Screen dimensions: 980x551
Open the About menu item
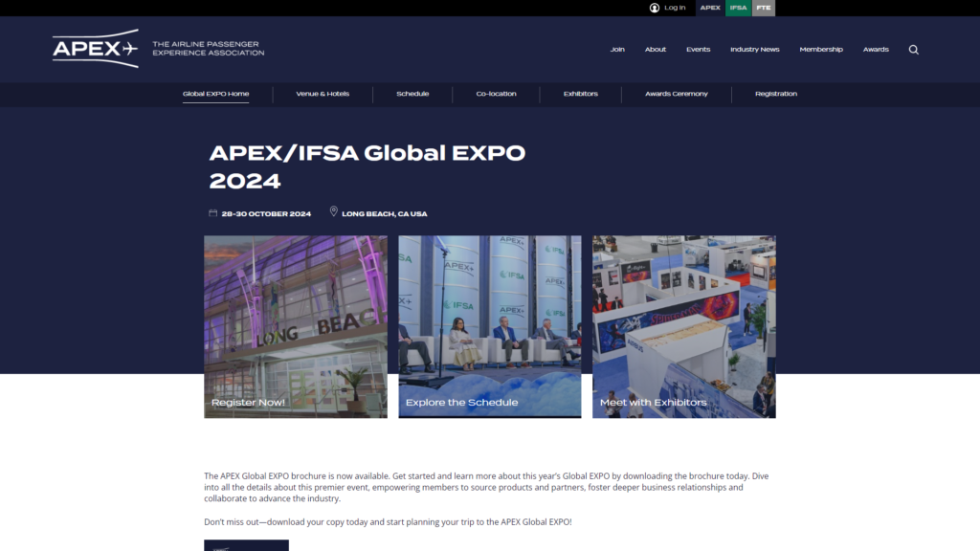coord(656,50)
